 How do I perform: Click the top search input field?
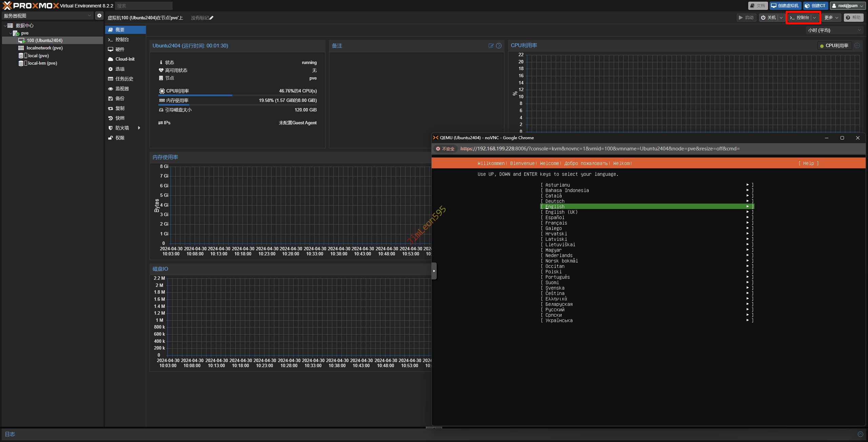[x=144, y=6]
